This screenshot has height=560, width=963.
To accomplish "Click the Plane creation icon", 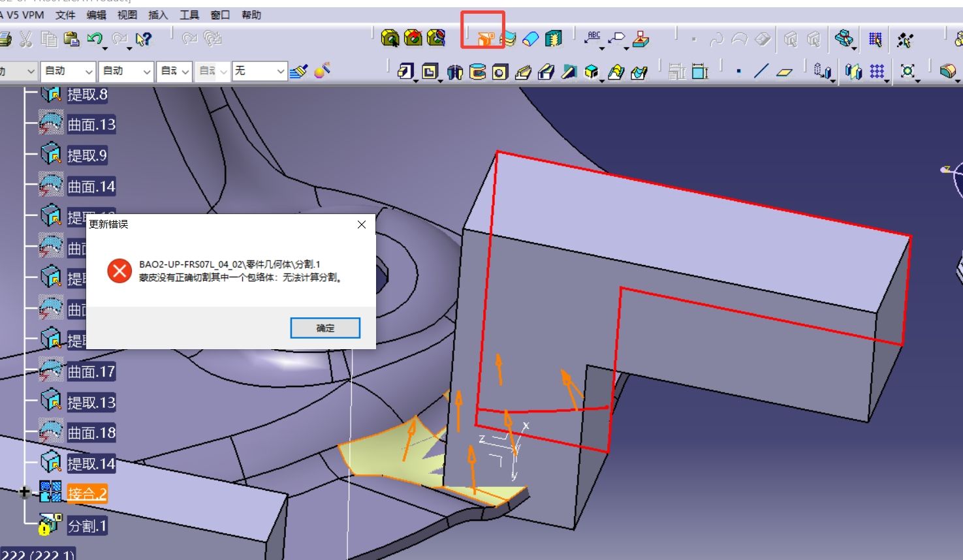I will 784,72.
